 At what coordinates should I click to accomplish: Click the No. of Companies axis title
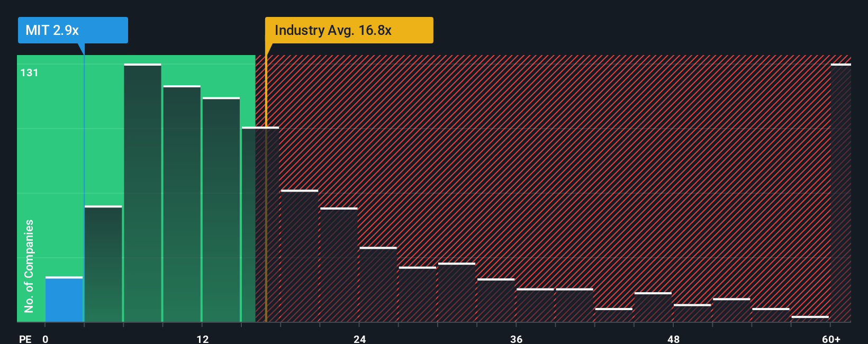point(29,266)
